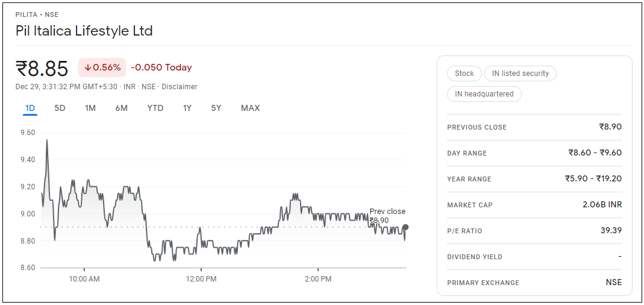Click the PILITA • NSE ticker label
This screenshot has height=305, width=644.
tap(37, 15)
